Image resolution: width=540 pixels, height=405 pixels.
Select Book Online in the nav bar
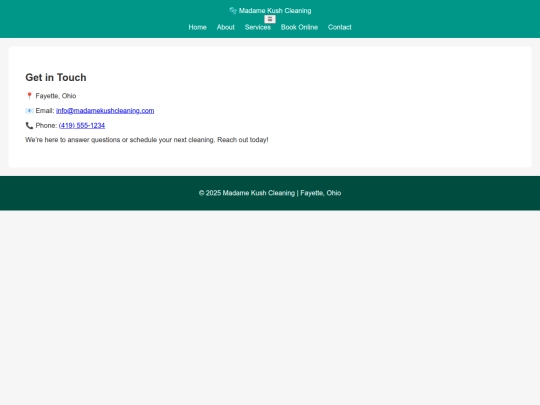[299, 27]
